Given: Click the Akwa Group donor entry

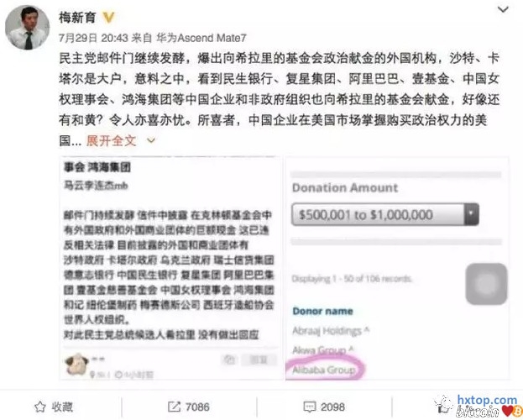Looking at the screenshot, I should 322,350.
